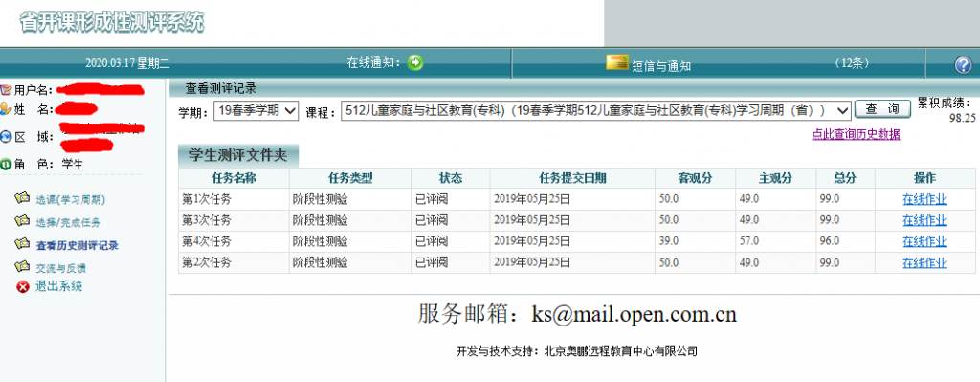Click the username icon in the sidebar
This screenshot has height=382, width=980.
(x=7, y=89)
